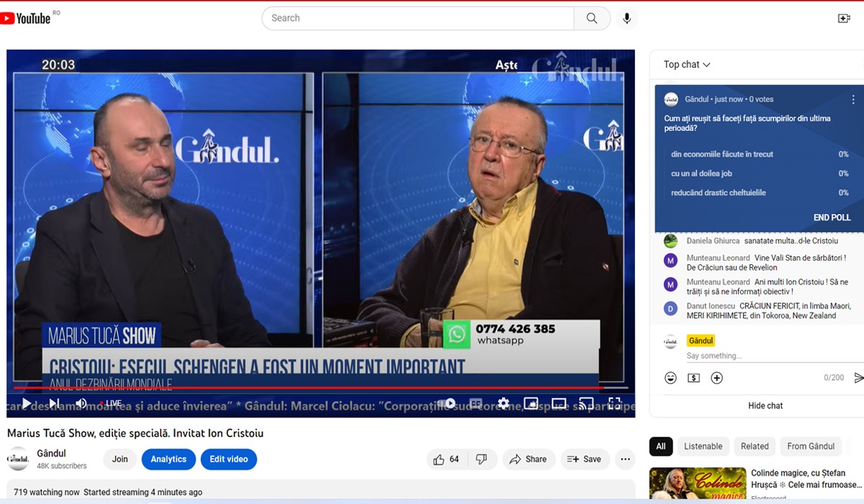Click the plus icon in chat input
864x504 pixels.
tap(716, 378)
